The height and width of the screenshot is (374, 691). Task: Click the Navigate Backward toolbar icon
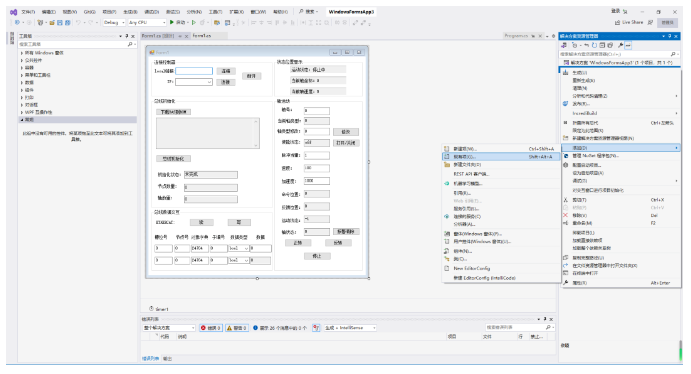pos(18,22)
